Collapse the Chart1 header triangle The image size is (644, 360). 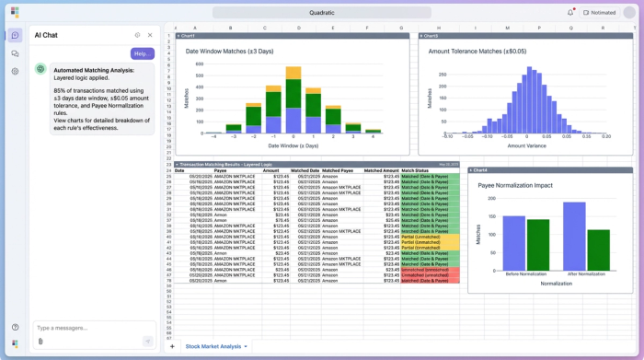pos(178,36)
